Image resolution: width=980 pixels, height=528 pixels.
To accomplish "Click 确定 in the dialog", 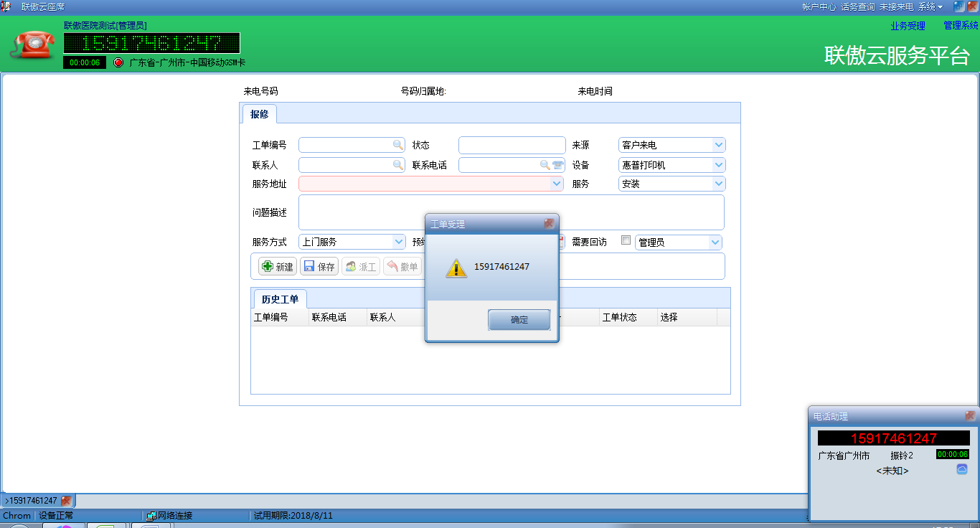I will click(x=519, y=320).
